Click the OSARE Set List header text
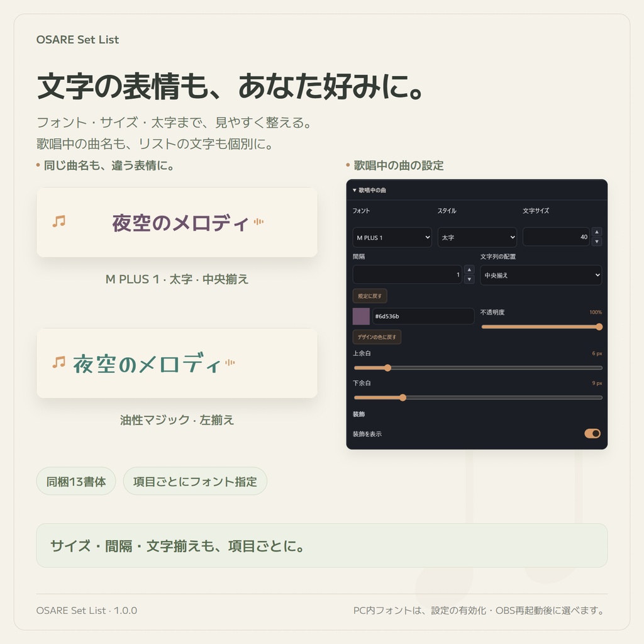This screenshot has height=644, width=644. pos(77,40)
